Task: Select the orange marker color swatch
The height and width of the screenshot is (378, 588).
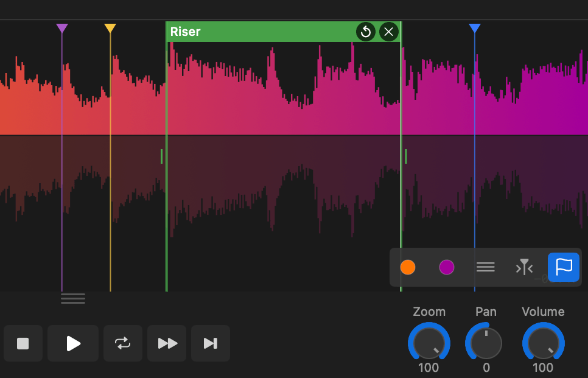Action: tap(408, 267)
